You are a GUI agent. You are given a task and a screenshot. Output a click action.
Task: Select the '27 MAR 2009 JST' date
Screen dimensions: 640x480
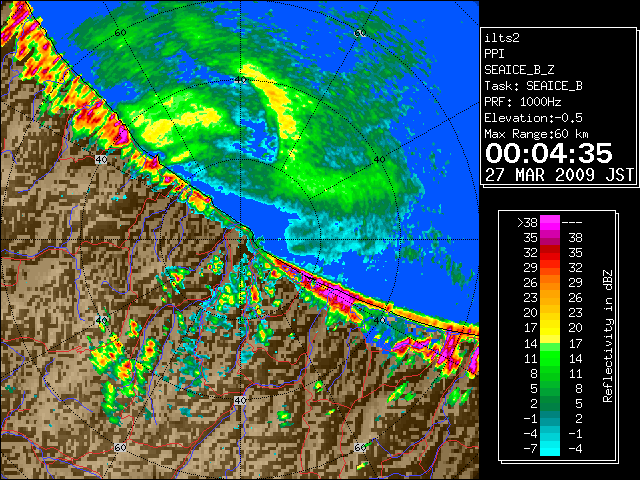(559, 175)
